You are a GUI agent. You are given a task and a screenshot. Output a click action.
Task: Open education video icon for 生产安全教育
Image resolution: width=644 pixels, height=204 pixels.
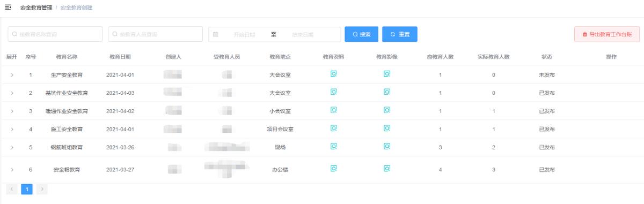tap(386, 74)
